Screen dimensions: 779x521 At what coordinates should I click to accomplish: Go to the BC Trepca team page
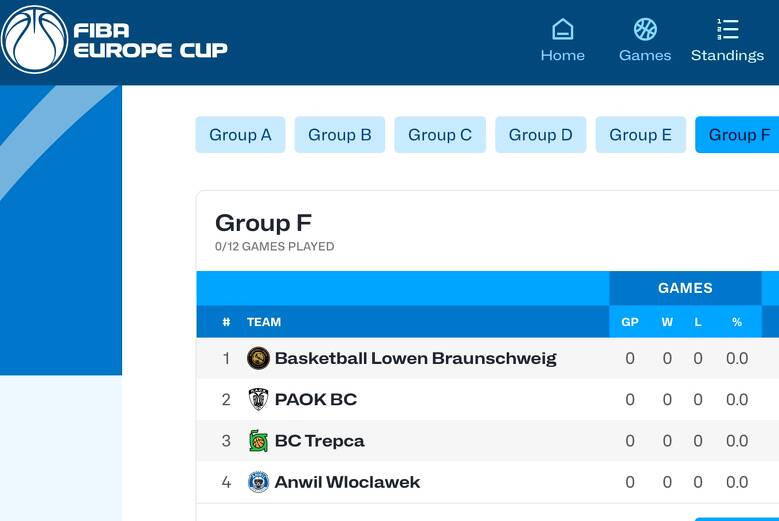(319, 440)
